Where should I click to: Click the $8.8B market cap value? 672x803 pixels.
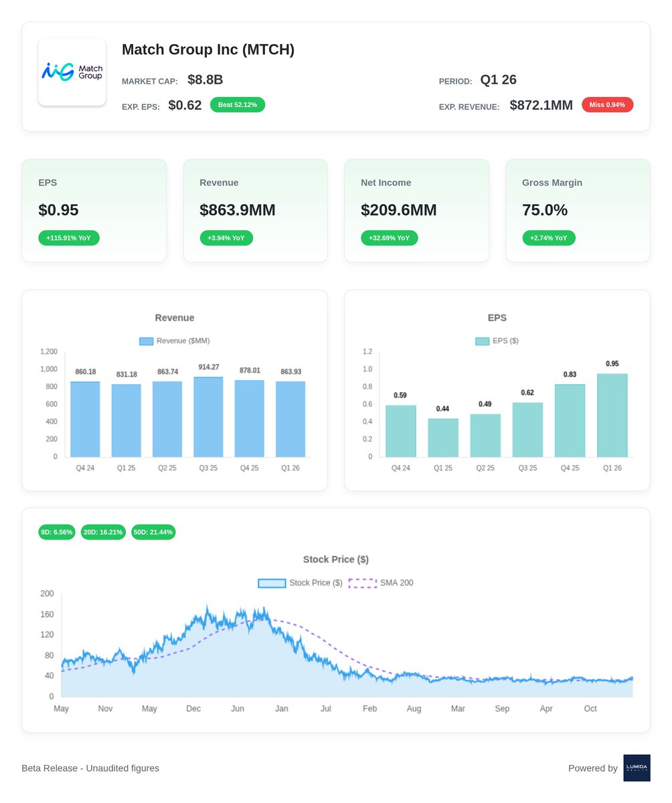pyautogui.click(x=205, y=80)
